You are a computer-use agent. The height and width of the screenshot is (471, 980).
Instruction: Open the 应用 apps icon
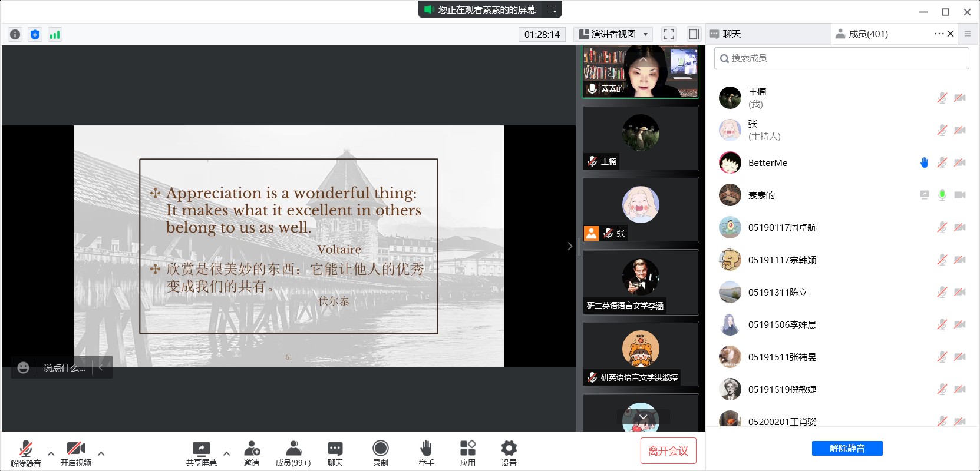tap(467, 453)
